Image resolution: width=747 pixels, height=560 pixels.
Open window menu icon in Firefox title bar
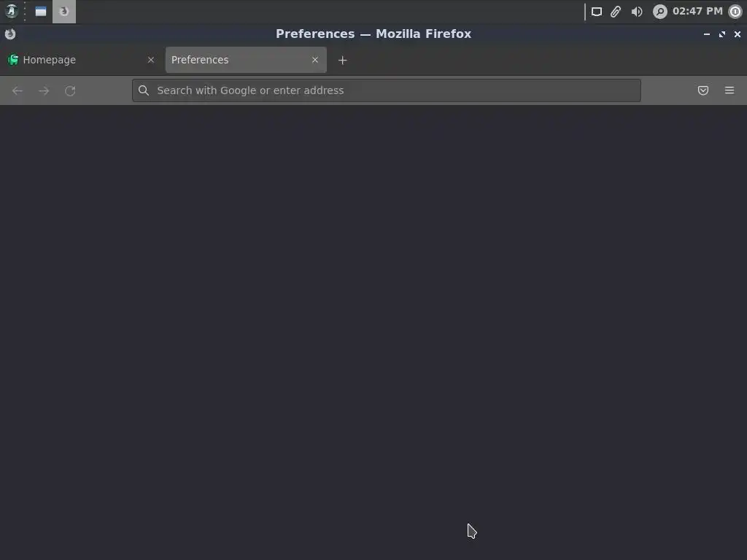click(10, 34)
